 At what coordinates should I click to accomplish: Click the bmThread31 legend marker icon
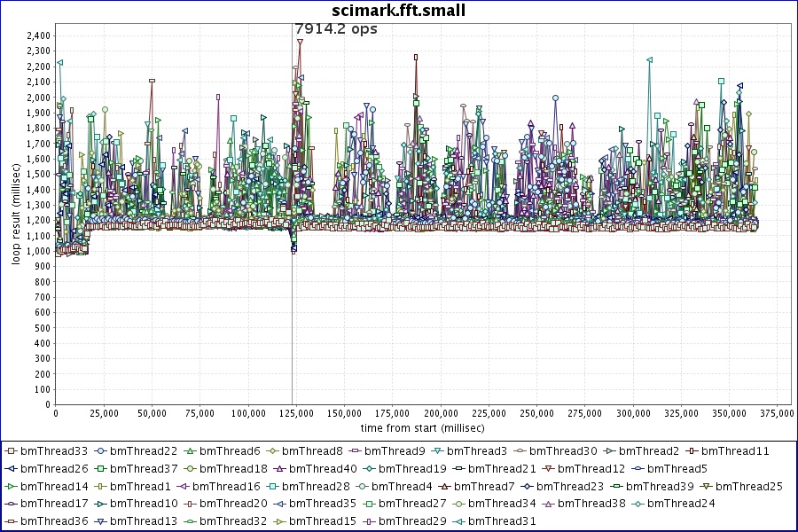click(x=458, y=521)
